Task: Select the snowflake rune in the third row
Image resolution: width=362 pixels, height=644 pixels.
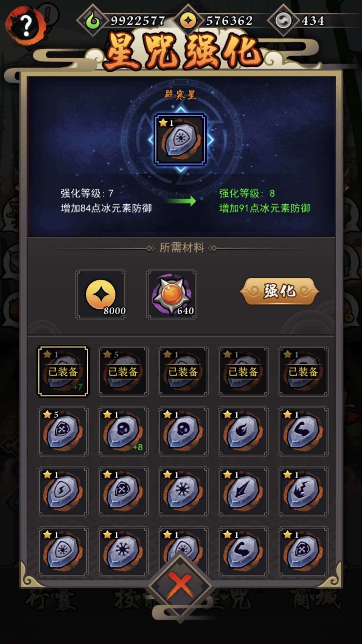Action: pyautogui.click(x=183, y=491)
